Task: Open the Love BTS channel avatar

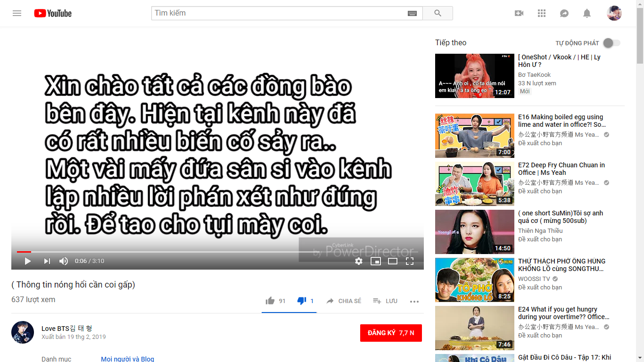Action: point(23,332)
